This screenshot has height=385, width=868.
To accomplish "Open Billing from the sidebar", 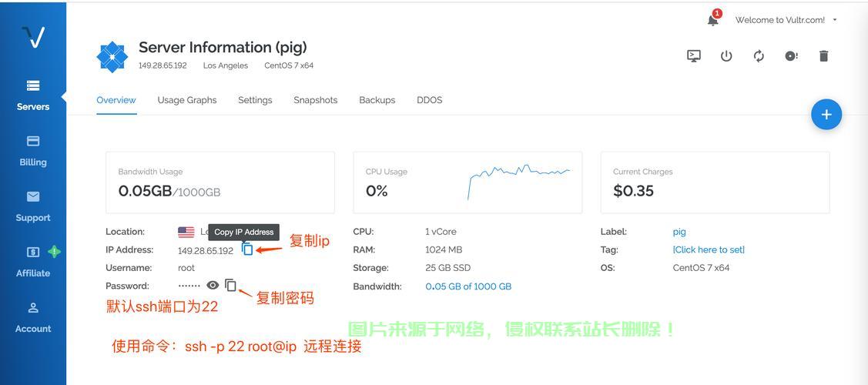I will [32, 151].
